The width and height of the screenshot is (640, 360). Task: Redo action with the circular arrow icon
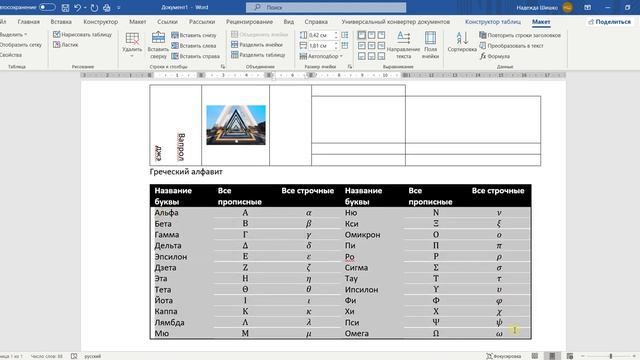[x=94, y=7]
